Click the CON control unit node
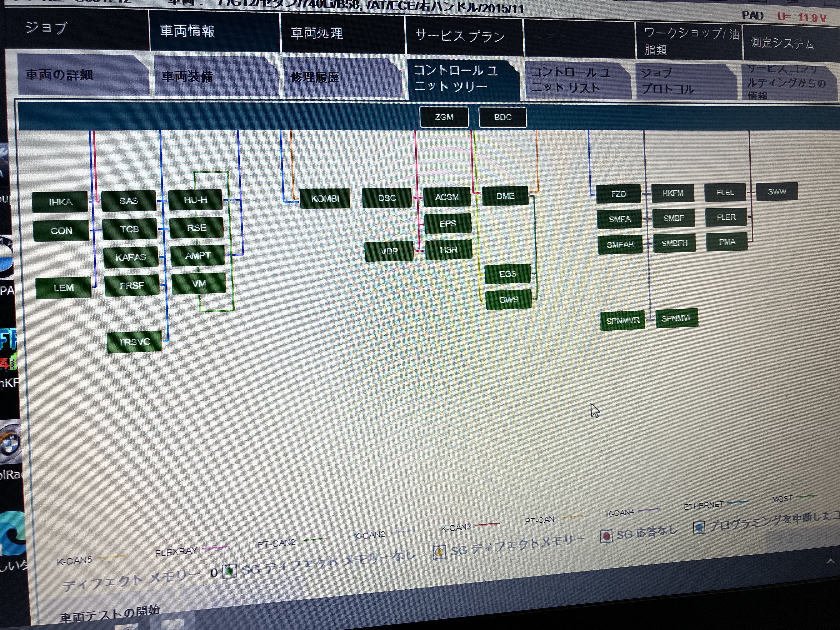This screenshot has height=630, width=840. coord(61,230)
